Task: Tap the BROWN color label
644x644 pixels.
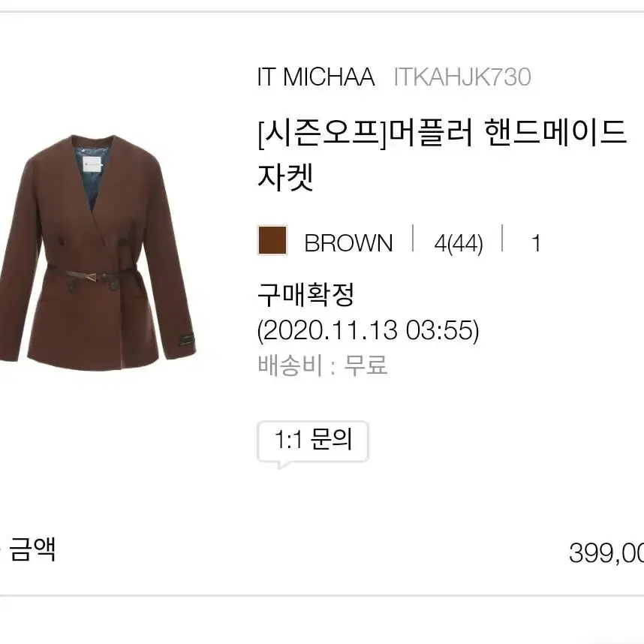Action: pyautogui.click(x=349, y=242)
